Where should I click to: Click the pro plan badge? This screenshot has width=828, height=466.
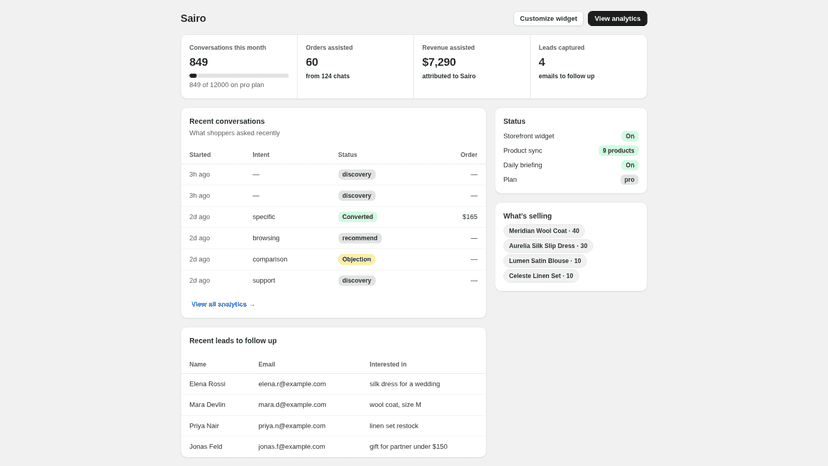click(629, 180)
